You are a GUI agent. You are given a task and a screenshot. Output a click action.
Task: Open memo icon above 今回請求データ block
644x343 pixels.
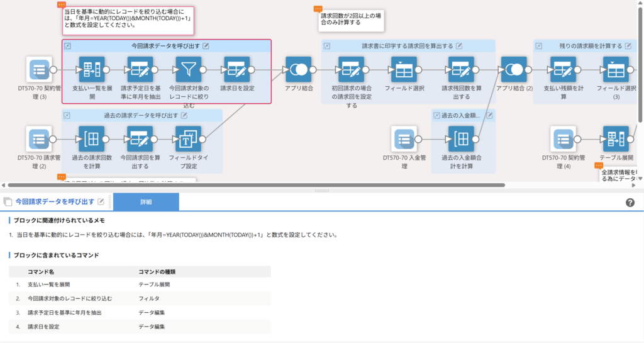tap(61, 5)
